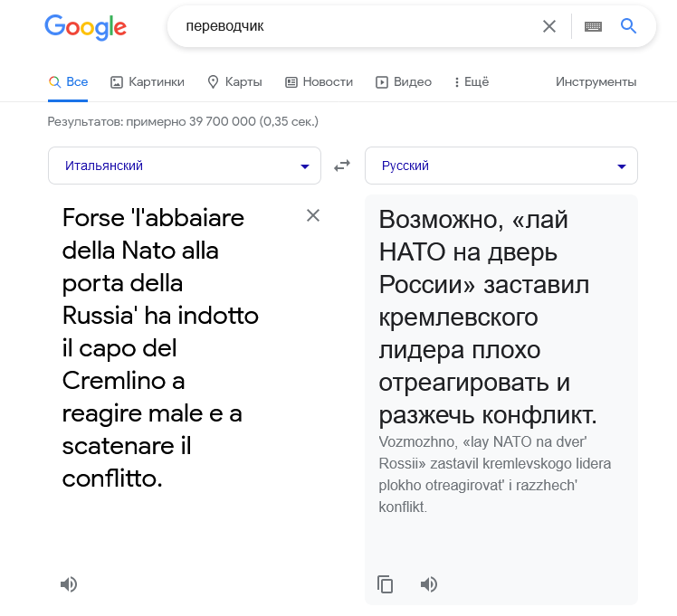The height and width of the screenshot is (616, 677).
Task: Swap source and target languages
Action: tap(342, 166)
